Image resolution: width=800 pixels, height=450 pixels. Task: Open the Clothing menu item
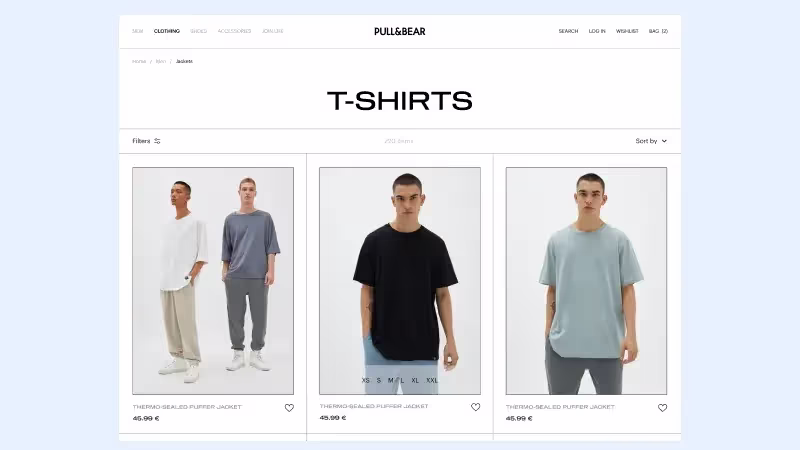(x=167, y=31)
